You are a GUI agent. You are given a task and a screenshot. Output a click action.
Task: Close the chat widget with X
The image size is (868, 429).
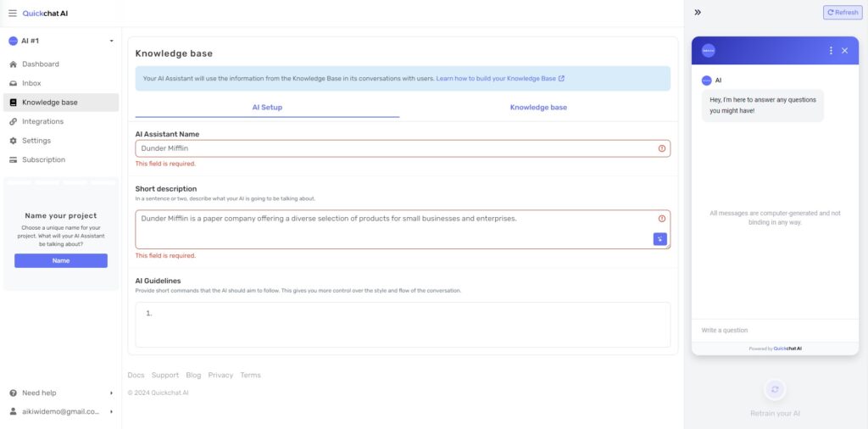[x=844, y=51]
